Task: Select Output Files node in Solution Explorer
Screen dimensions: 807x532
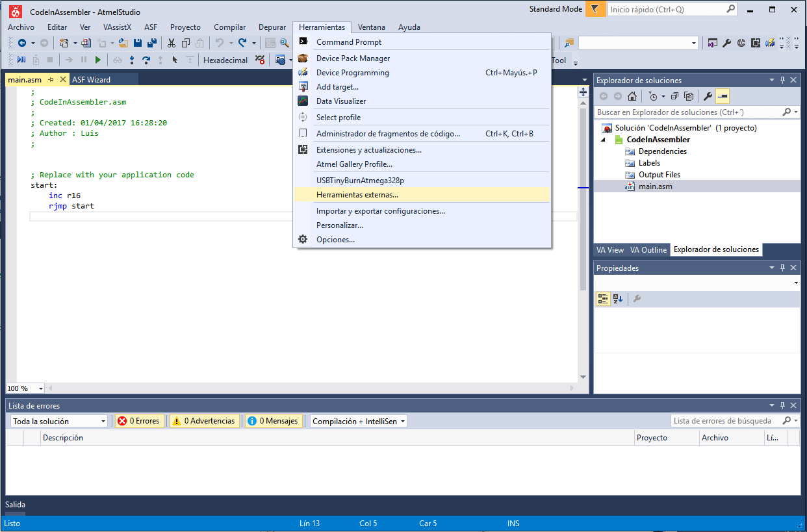Action: [660, 175]
